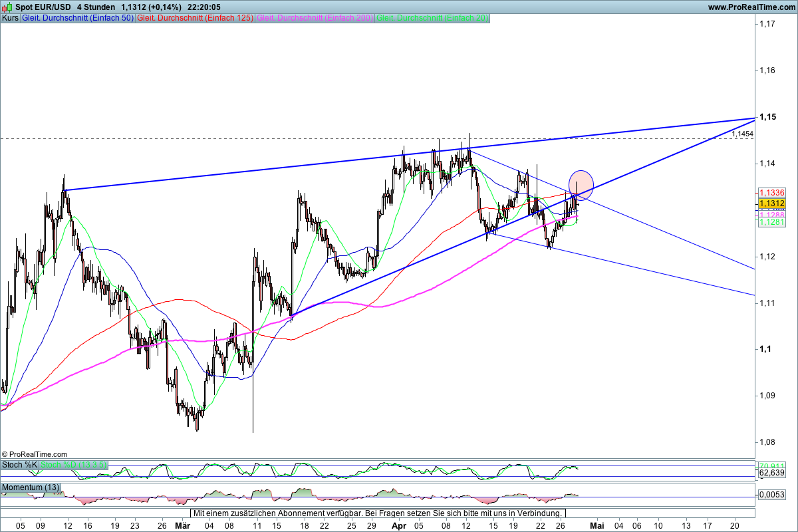Screen dimensions: 798x532
Task: Click the 'Apr' month label on time axis
Action: point(400,525)
